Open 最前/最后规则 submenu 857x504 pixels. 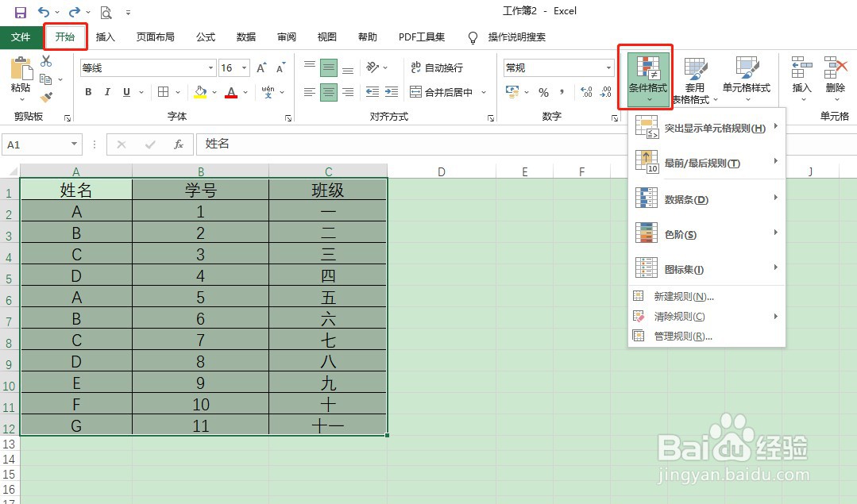[707, 163]
